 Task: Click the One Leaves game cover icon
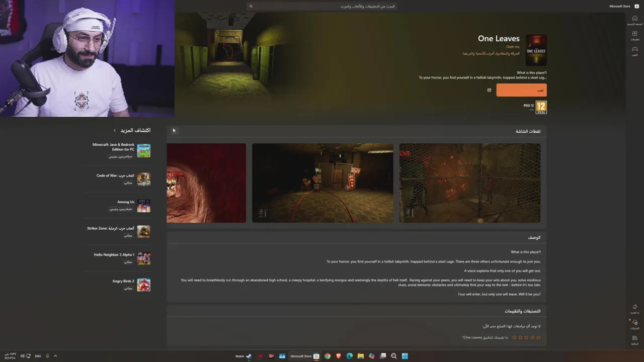(536, 50)
